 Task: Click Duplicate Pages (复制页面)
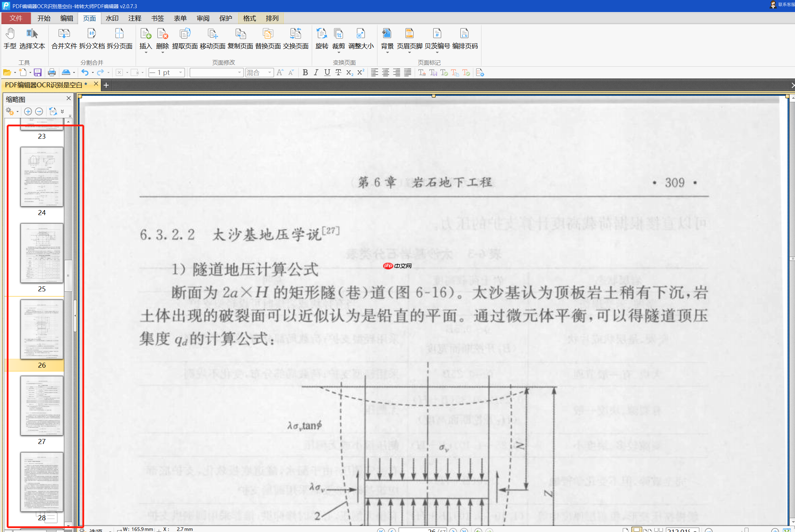pos(240,39)
